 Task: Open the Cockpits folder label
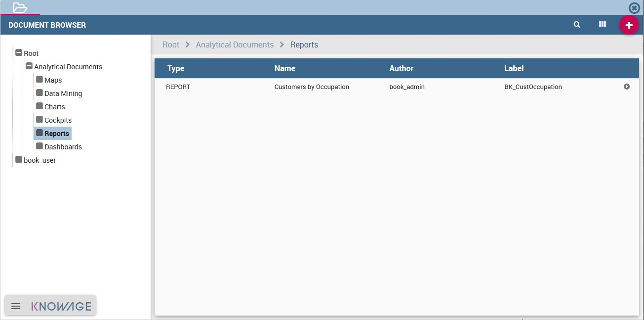tap(58, 120)
